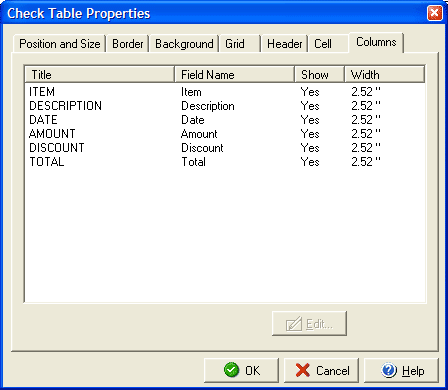Open the Background tab
This screenshot has height=390, width=448.
184,44
